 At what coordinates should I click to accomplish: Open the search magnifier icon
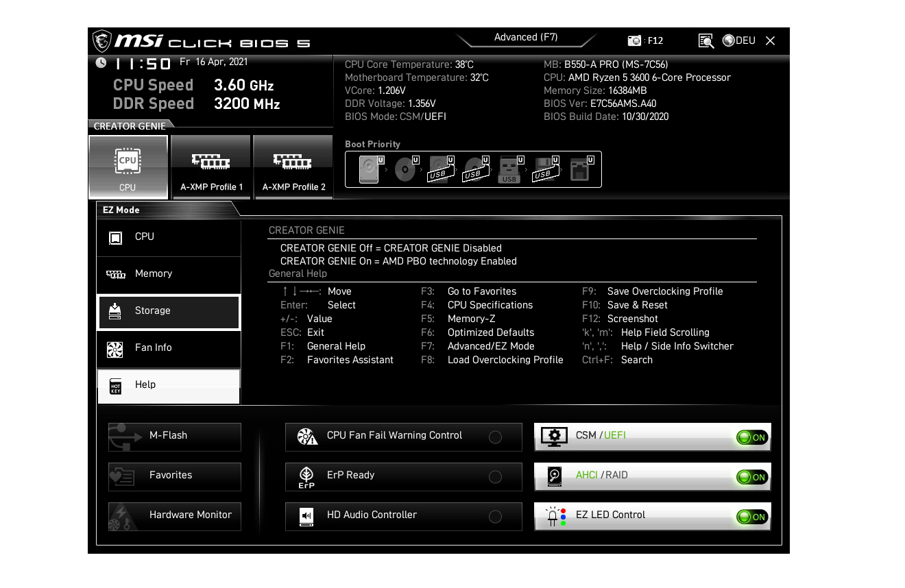click(706, 41)
